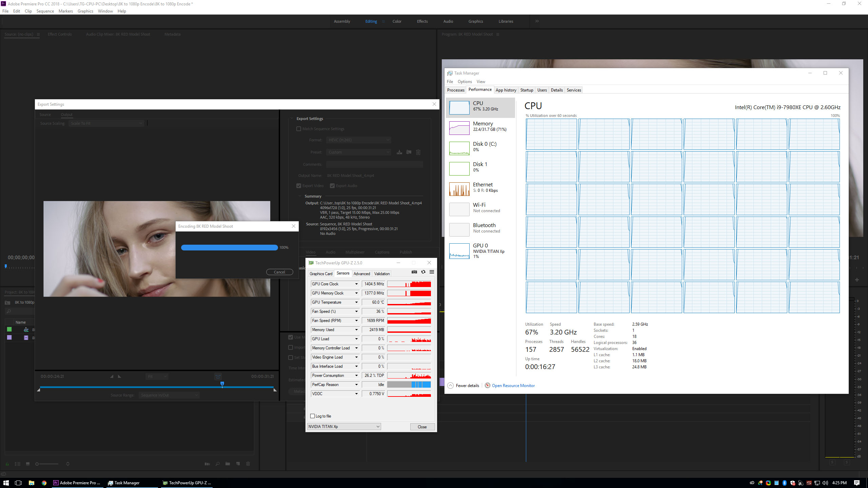Screen dimensions: 868x488
Task: Switch to Processes tab in Task Manager
Action: click(456, 90)
